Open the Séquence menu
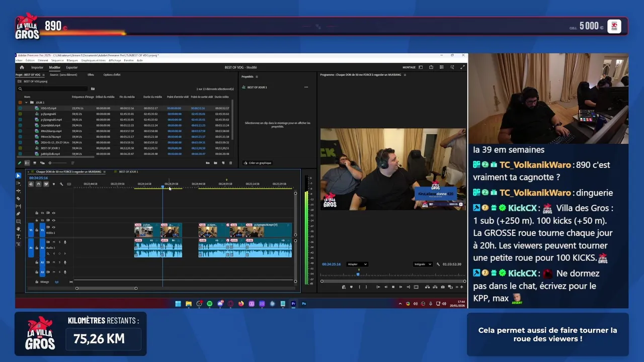Screen dimensions: 644x362 (57, 60)
